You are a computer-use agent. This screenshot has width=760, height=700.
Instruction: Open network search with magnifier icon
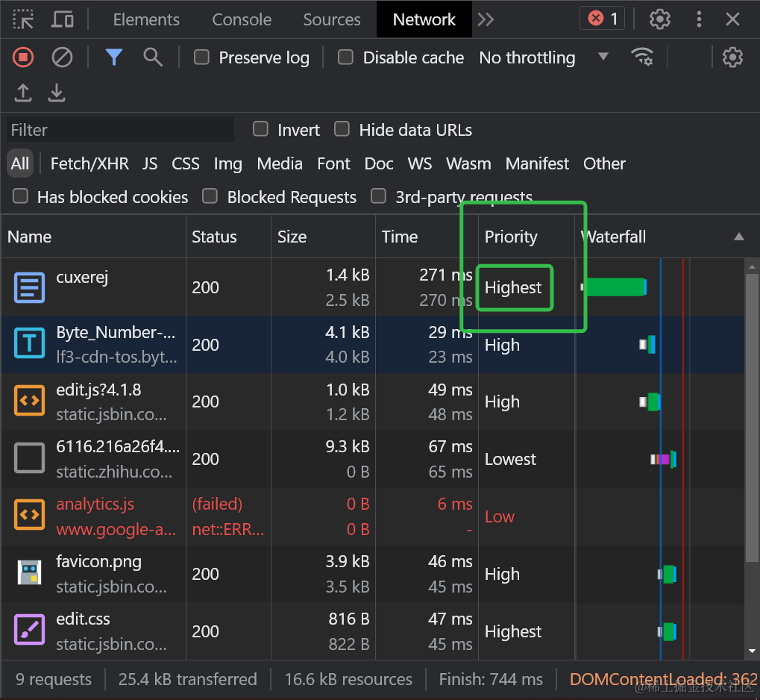(x=153, y=57)
